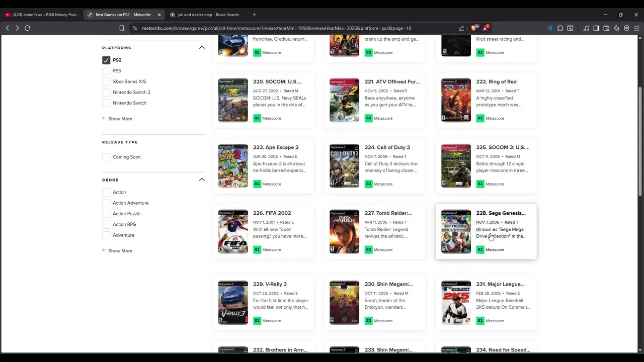Open 225. SOCOM 3: U.S. title text
Image resolution: width=644 pixels, height=362 pixels.
pyautogui.click(x=503, y=147)
